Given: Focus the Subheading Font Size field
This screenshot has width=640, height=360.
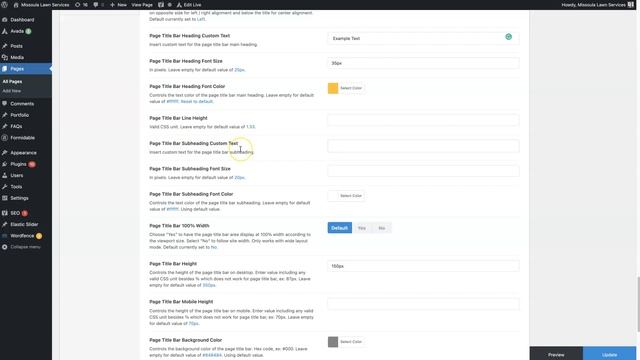Looking at the screenshot, I should [x=423, y=171].
